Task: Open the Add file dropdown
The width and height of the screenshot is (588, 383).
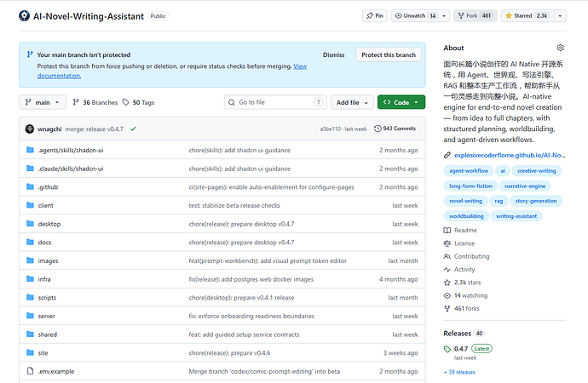Action: pos(352,102)
